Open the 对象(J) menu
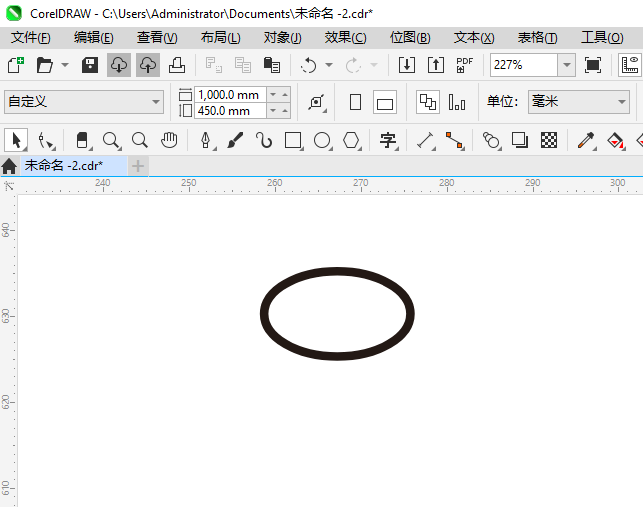Image resolution: width=643 pixels, height=507 pixels. pyautogui.click(x=283, y=38)
